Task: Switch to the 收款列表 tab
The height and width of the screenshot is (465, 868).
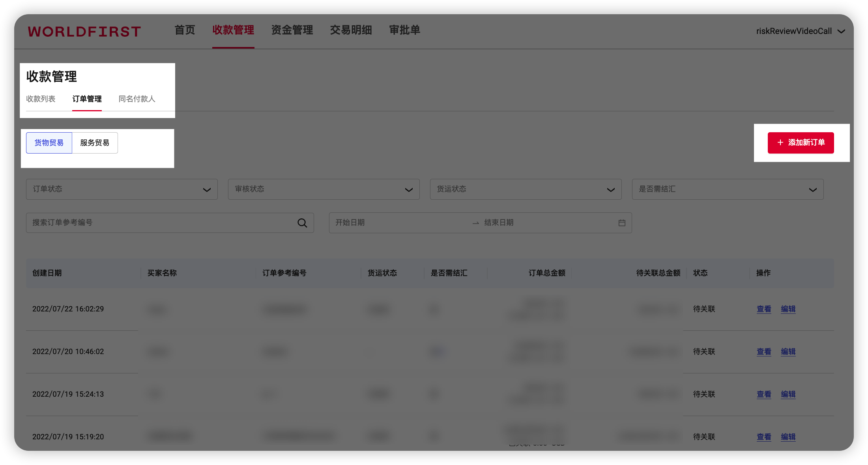Action: coord(41,99)
